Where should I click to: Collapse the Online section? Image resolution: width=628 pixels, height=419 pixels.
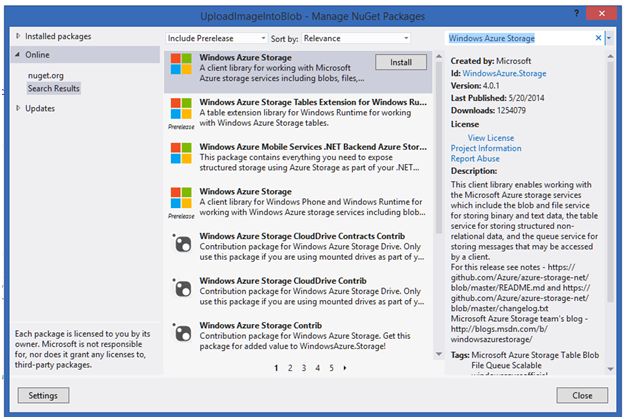(x=18, y=54)
